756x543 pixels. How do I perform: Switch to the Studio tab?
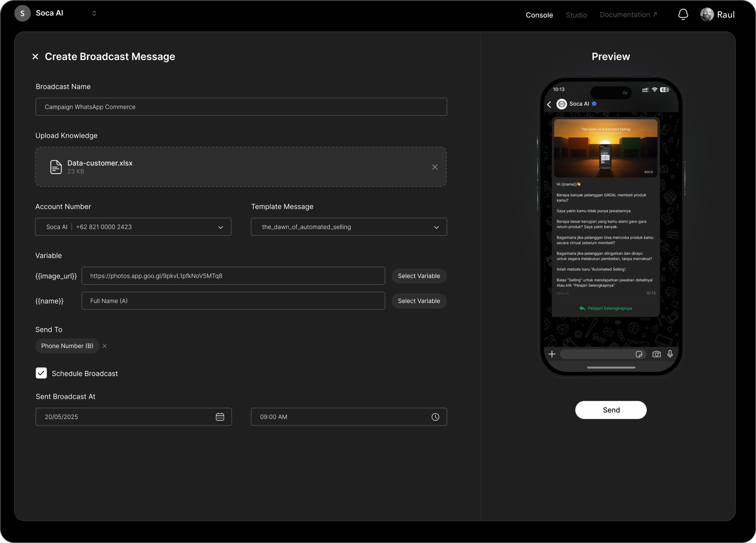point(576,15)
